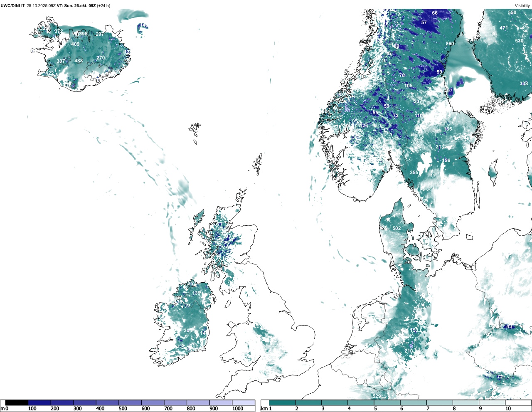
Task: Click the '355' value over southwest Sweden
Action: (x=414, y=173)
